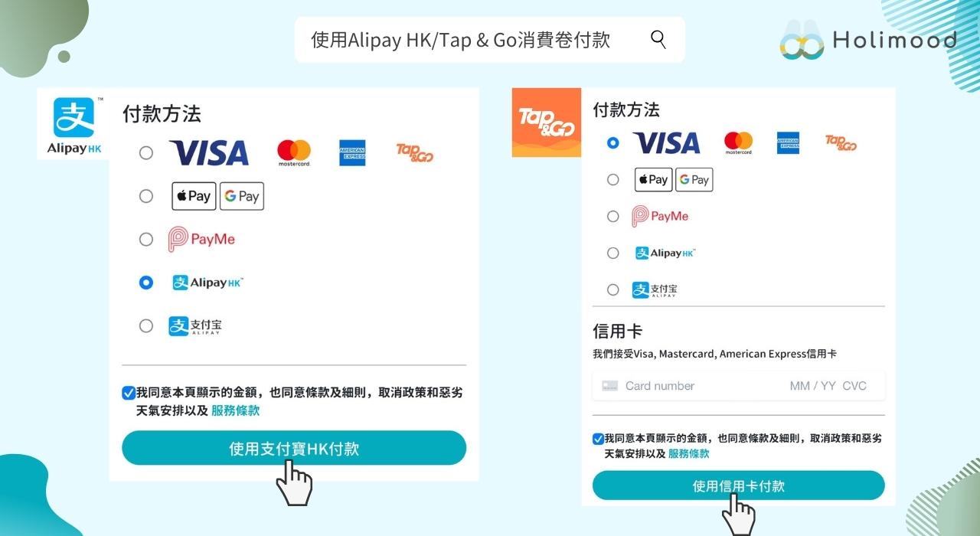980x536 pixels.
Task: Click the PayMe logo in left panel
Action: (202, 240)
